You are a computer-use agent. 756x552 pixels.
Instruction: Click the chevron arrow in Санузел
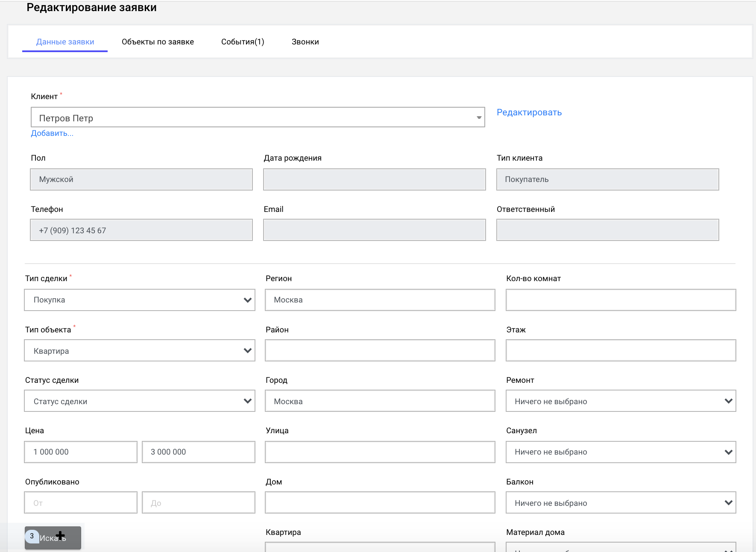click(x=729, y=452)
